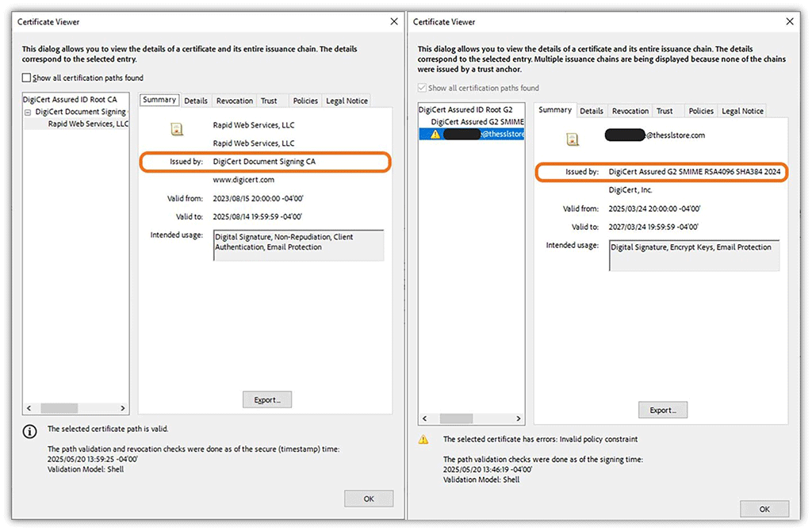Click OK in the left Certificate Viewer

pos(369,499)
